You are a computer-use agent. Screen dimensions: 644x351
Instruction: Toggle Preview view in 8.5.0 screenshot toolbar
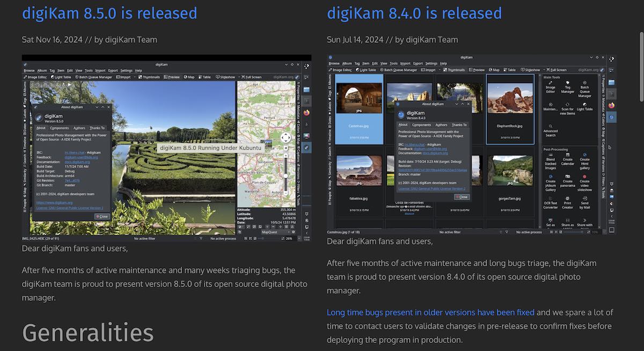[x=172, y=77]
